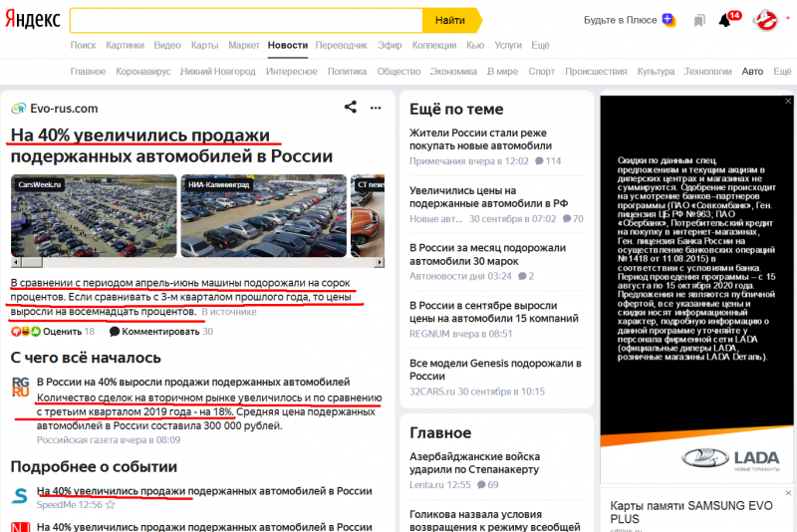Click the SpeedMe source logo icon

20,495
